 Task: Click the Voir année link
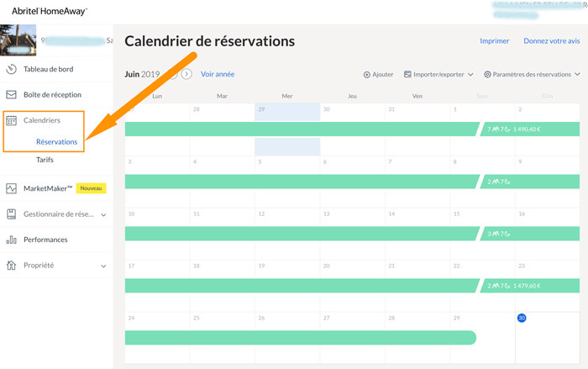click(x=218, y=74)
